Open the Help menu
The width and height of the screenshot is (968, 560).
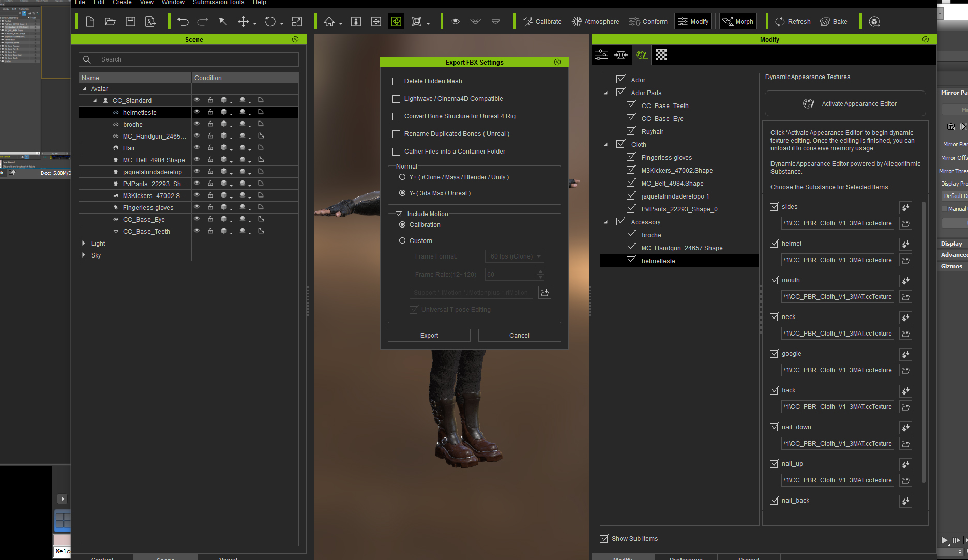(x=260, y=3)
